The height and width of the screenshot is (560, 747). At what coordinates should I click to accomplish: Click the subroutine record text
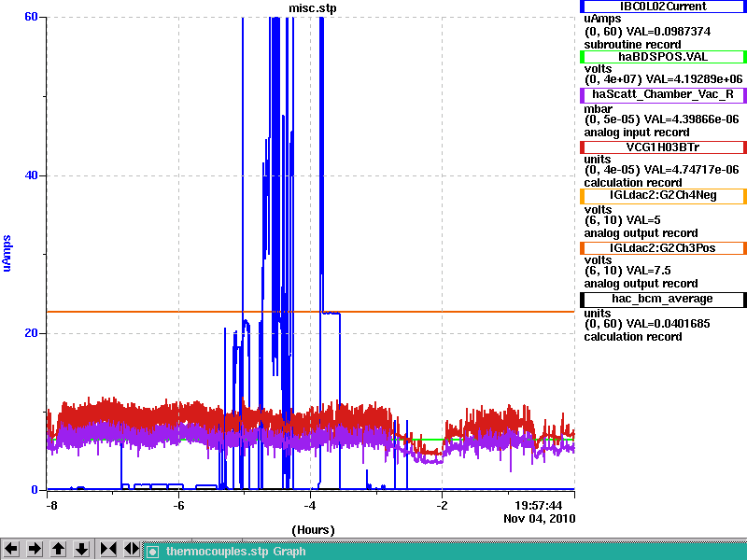tap(632, 45)
